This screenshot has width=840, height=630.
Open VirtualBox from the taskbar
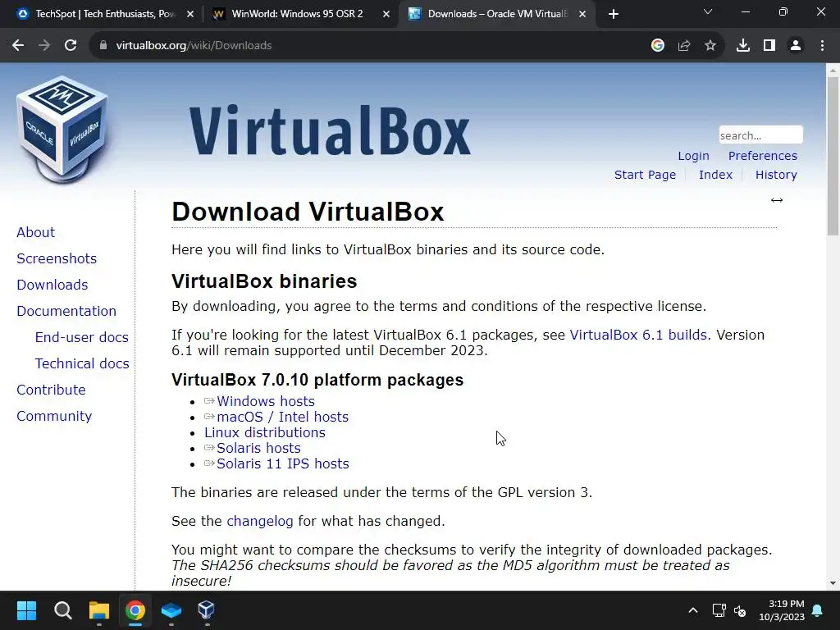tap(207, 610)
